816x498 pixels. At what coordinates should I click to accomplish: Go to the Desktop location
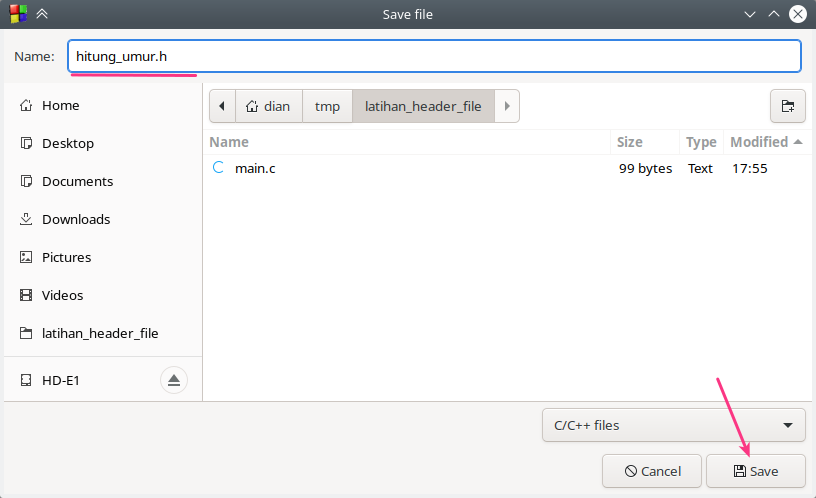pos(67,144)
